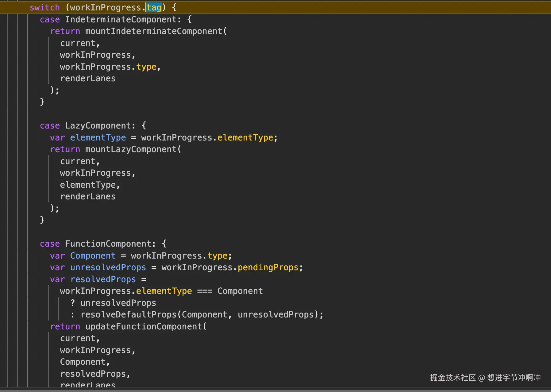Screen dimensions: 551x392
Task: Click the "pendingProps" property
Action: pos(268,267)
